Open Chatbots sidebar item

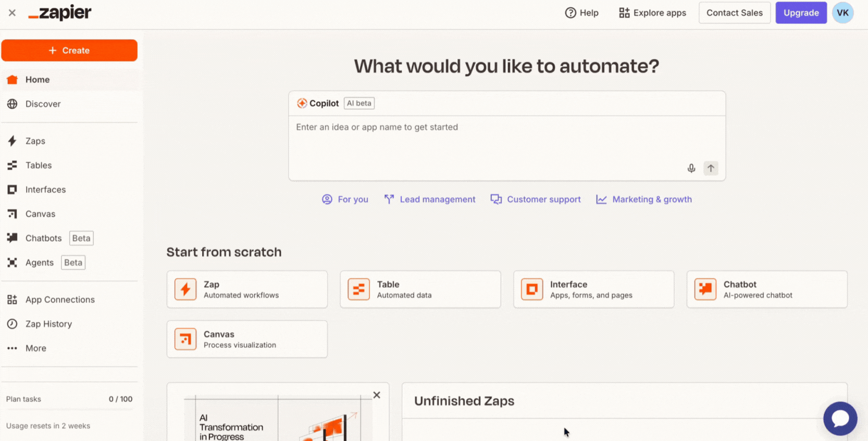click(x=44, y=238)
